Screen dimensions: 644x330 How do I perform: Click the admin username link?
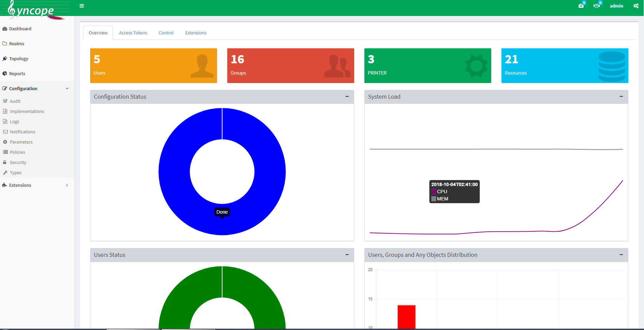coord(616,6)
